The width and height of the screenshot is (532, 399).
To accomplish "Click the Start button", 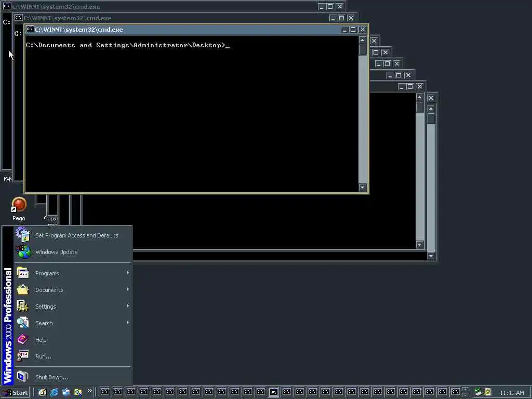I will (x=16, y=393).
